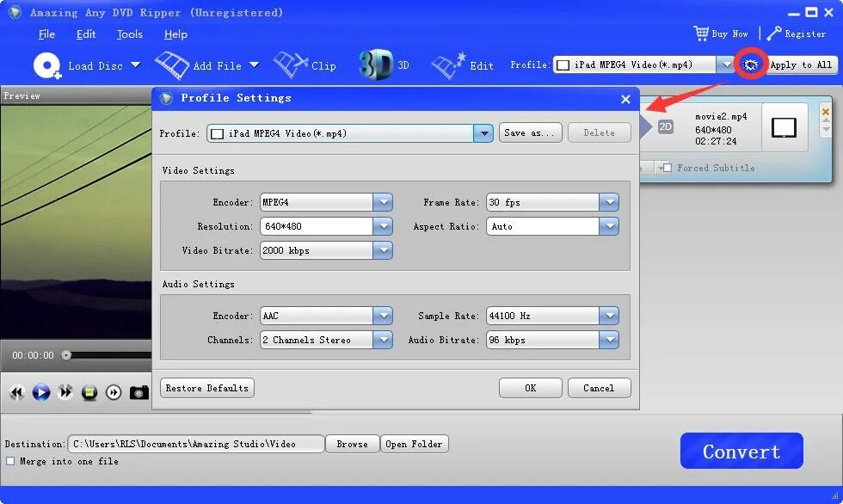
Task: Toggle the Forced Subtitle checkbox
Action: 668,169
